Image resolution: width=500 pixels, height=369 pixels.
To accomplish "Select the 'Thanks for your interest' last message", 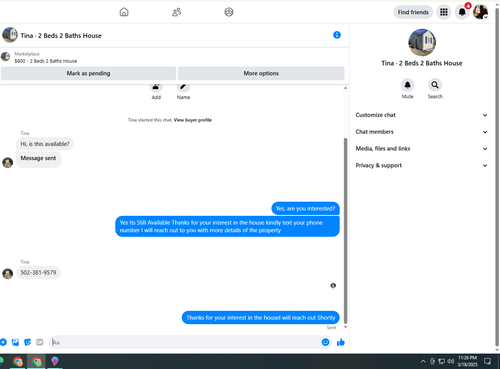I will coord(261,318).
